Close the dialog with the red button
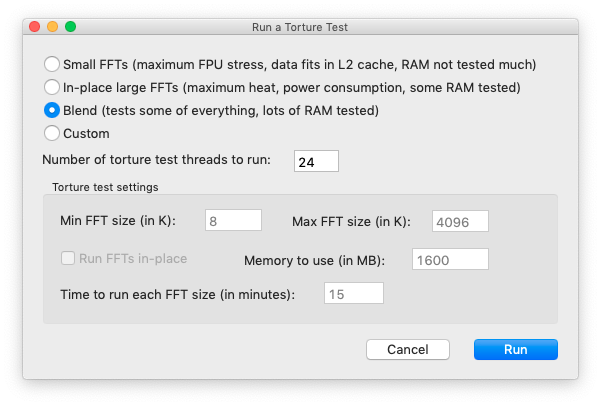The height and width of the screenshot is (406, 601). 35,25
